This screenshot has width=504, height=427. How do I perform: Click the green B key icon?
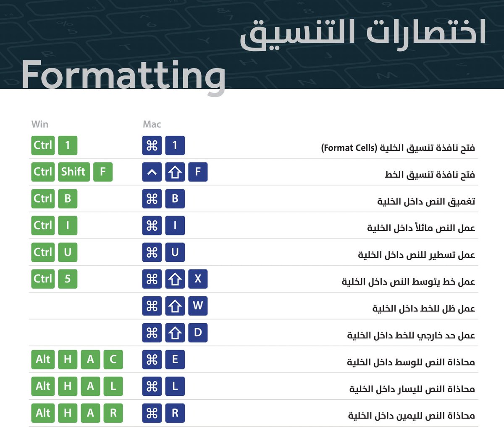click(68, 199)
